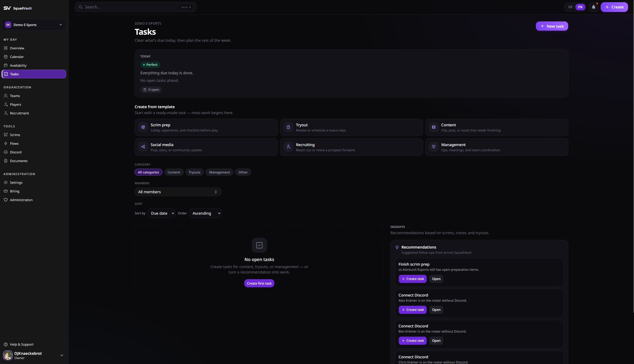Click the Create button in top bar

pyautogui.click(x=614, y=7)
